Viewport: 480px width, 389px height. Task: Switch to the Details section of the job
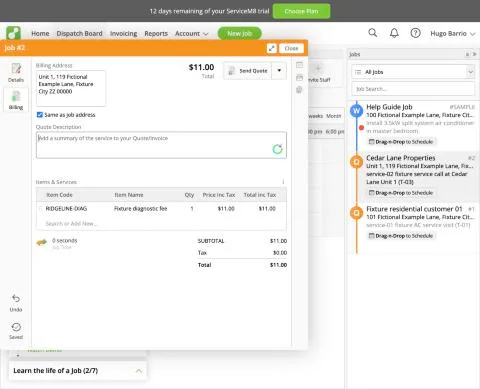[16, 72]
